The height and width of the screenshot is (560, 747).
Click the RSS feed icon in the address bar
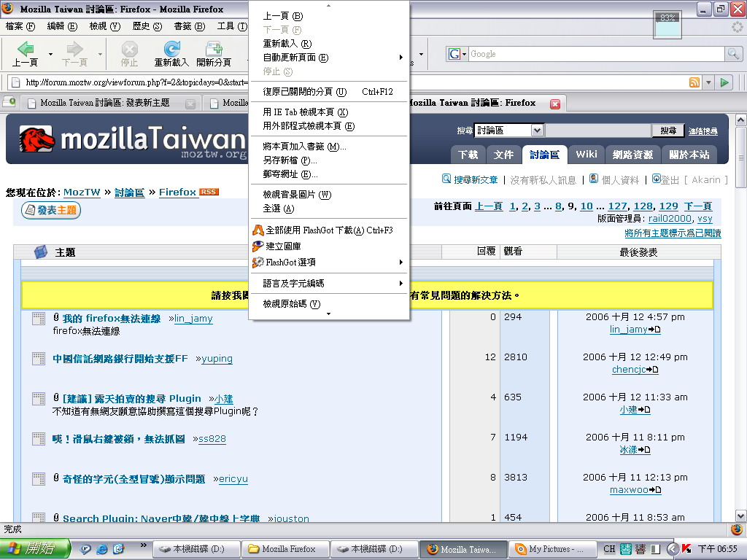click(x=694, y=82)
